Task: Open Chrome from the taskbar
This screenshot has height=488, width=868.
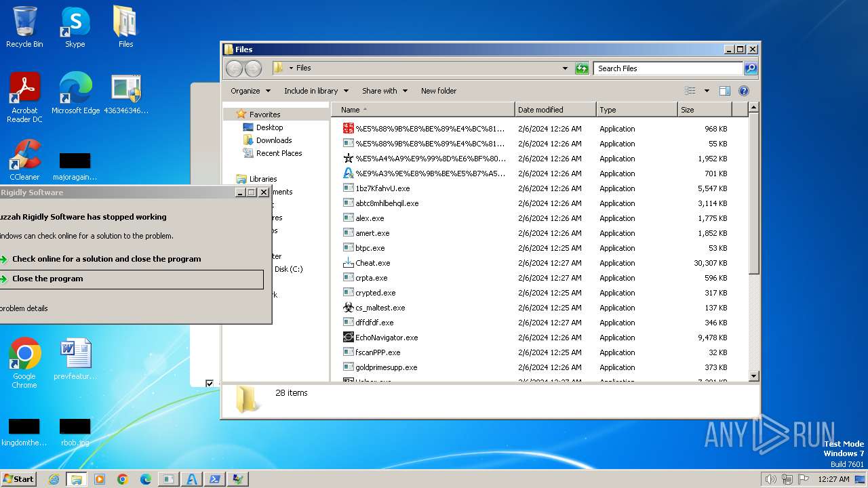Action: coord(123,479)
